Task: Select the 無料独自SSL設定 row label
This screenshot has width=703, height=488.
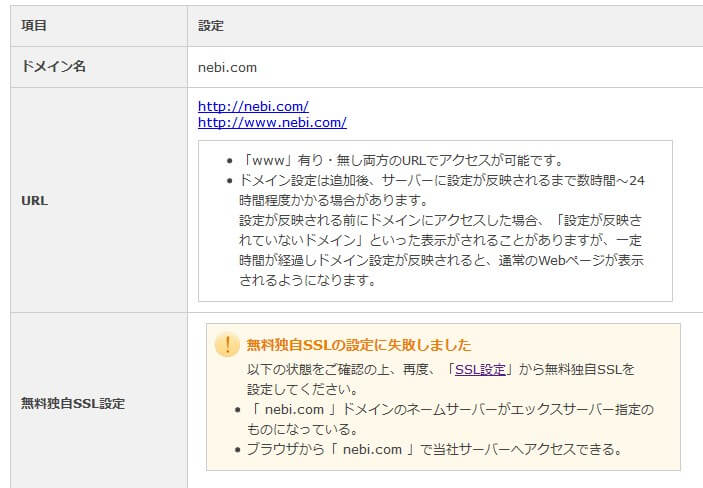Action: (x=73, y=404)
